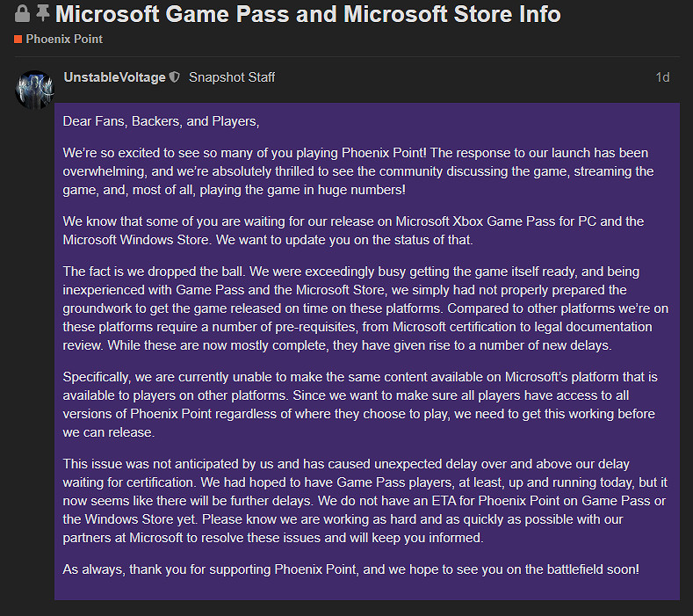Open the Microsoft Game Pass topic title

click(x=308, y=14)
